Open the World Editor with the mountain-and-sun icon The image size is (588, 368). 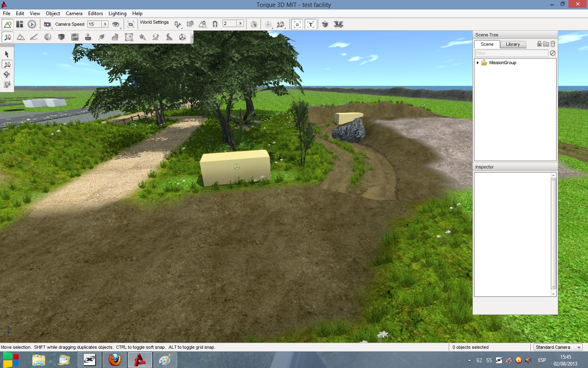(x=8, y=24)
